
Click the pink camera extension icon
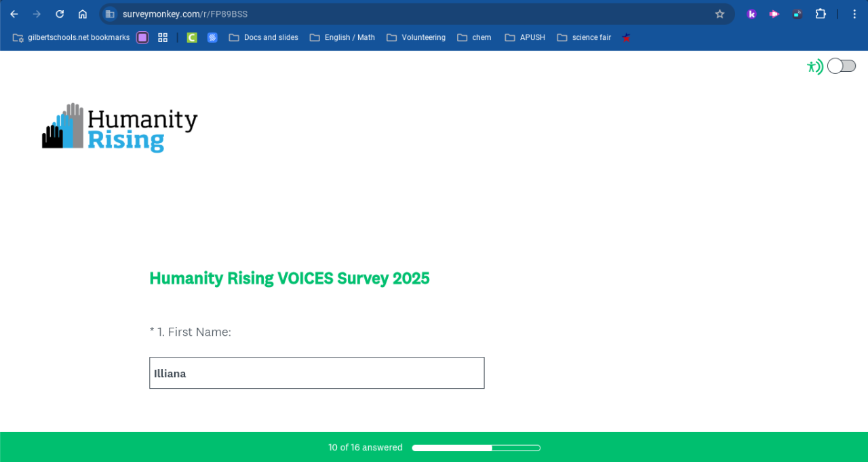tap(774, 14)
